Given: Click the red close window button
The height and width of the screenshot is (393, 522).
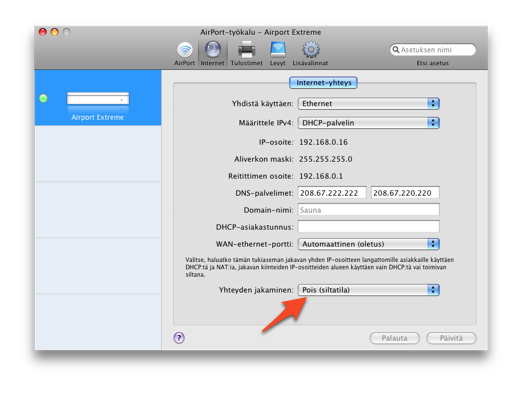Looking at the screenshot, I should click(43, 32).
